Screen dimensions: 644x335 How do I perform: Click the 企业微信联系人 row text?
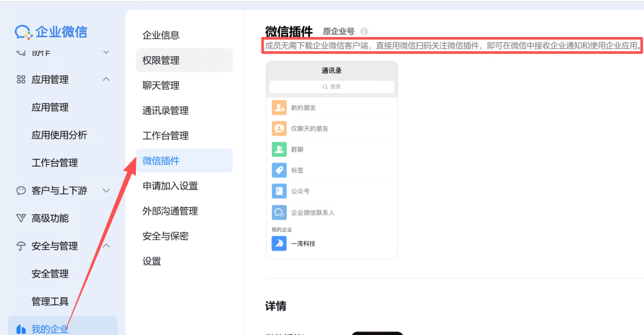(312, 213)
